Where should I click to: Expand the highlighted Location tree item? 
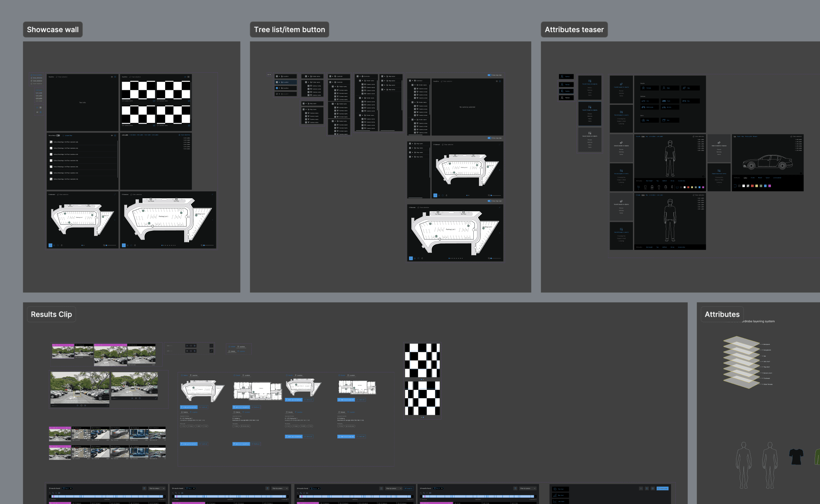tap(279, 82)
